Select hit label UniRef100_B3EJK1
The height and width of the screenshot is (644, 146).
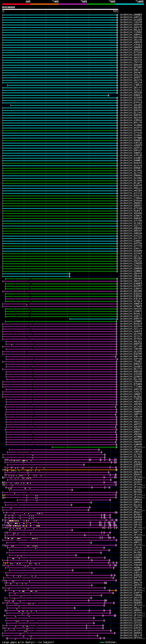131,299
